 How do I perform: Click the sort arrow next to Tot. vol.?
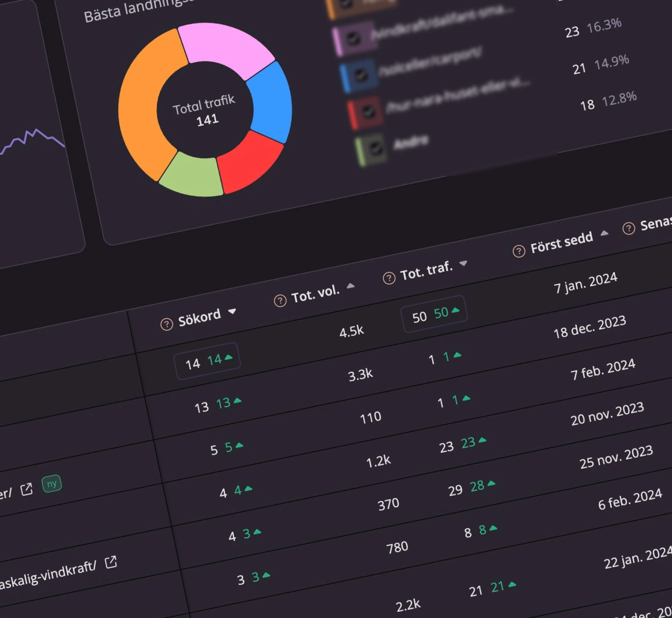tap(351, 286)
